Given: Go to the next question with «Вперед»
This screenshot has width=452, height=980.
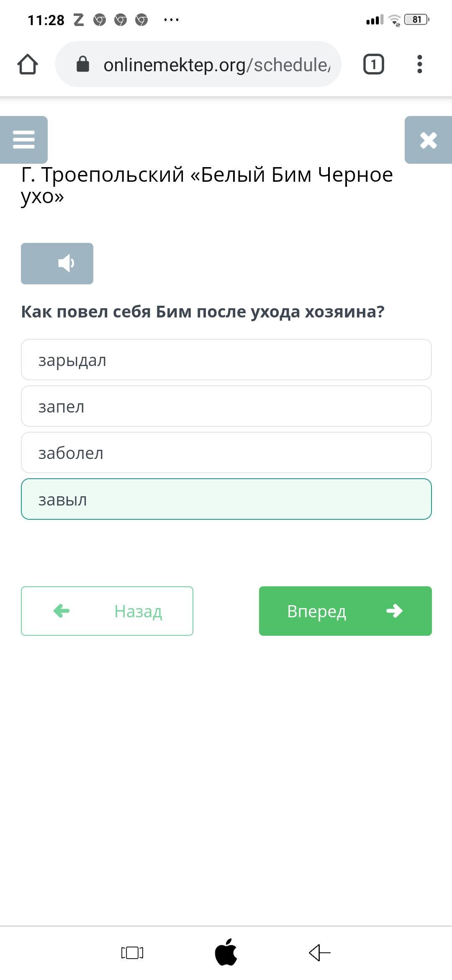Looking at the screenshot, I should coord(345,611).
